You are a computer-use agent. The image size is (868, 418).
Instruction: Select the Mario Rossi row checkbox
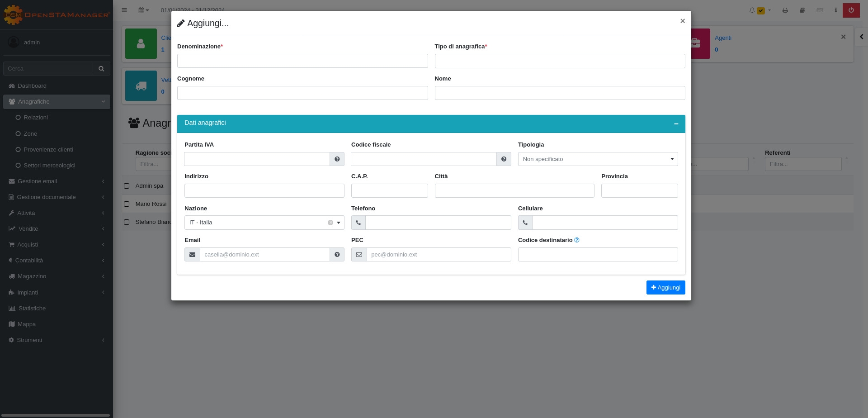click(x=127, y=204)
